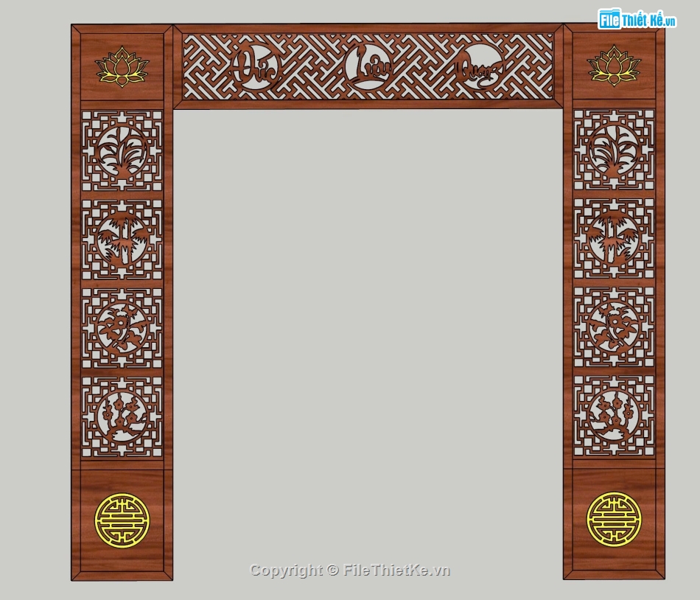Click the 'Lưu' circular medallion on top beam
700x600 pixels.
point(368,67)
